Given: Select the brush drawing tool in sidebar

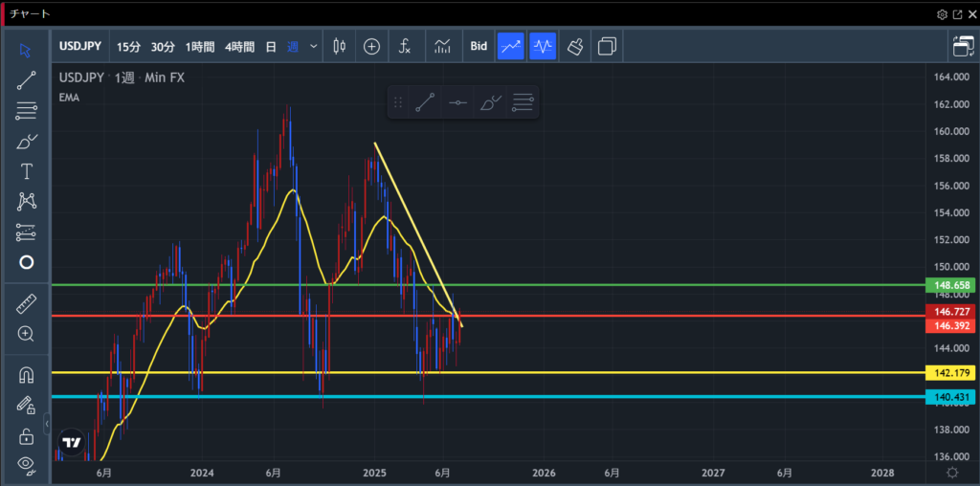Looking at the screenshot, I should [x=26, y=142].
